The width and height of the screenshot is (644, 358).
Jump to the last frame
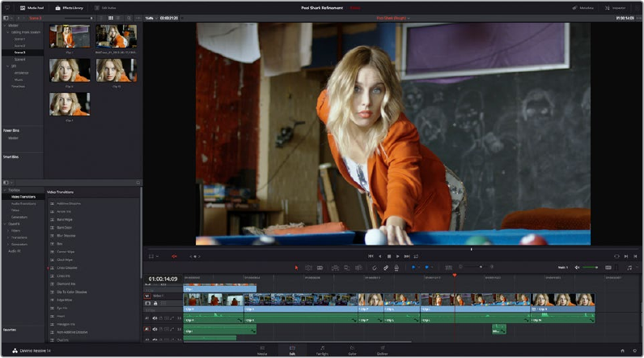click(407, 256)
